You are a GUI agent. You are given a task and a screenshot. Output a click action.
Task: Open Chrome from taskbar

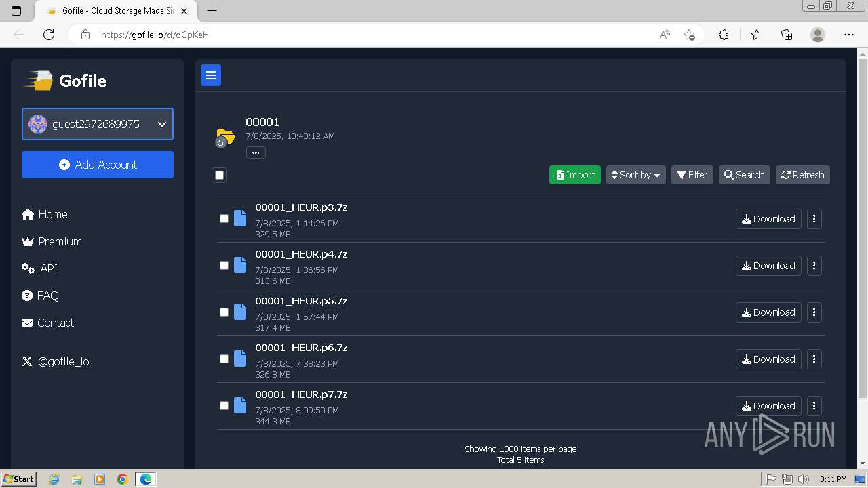click(x=122, y=479)
